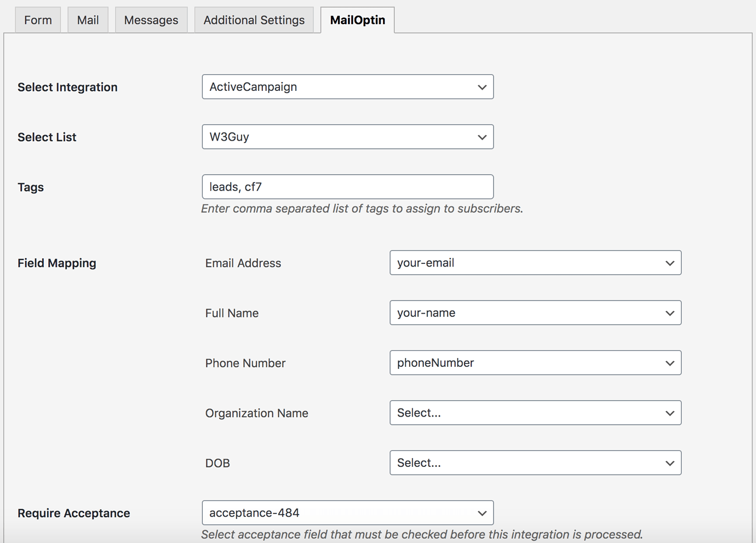The height and width of the screenshot is (543, 756).
Task: Expand the Require Acceptance dropdown
Action: point(347,513)
